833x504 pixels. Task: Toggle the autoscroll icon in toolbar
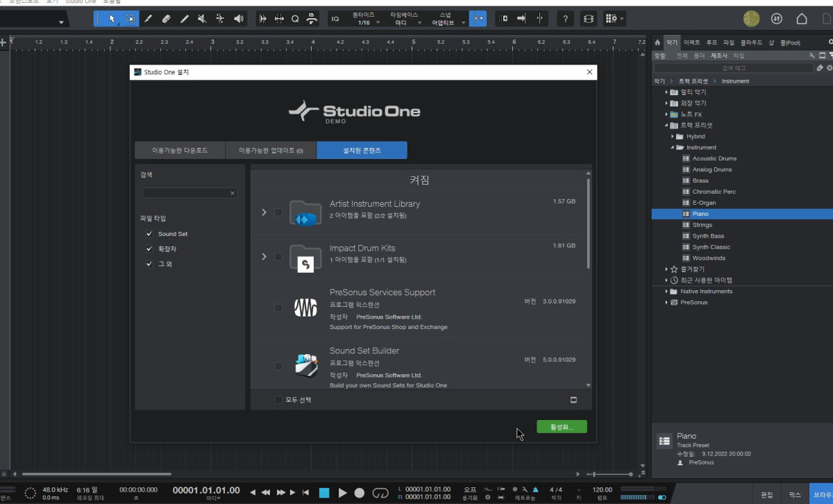[521, 19]
